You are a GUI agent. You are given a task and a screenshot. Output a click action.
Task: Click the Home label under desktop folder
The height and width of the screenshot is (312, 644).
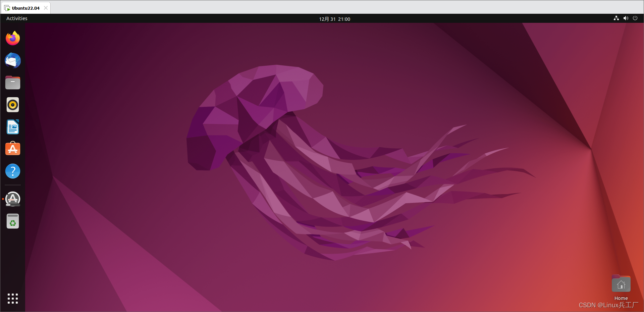pos(621,298)
